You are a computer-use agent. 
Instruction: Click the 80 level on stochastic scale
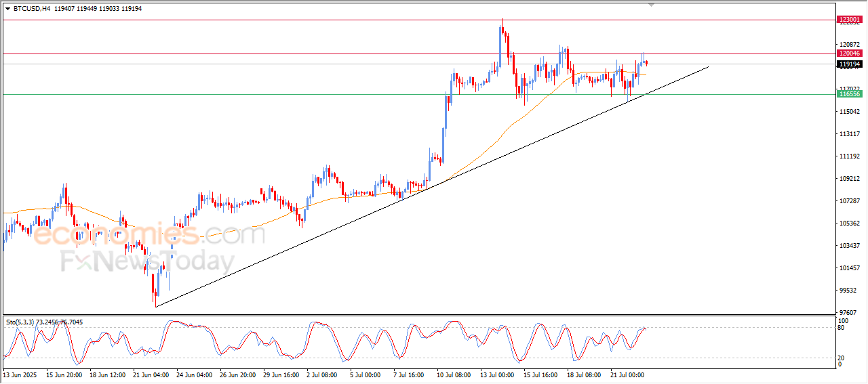pos(842,328)
